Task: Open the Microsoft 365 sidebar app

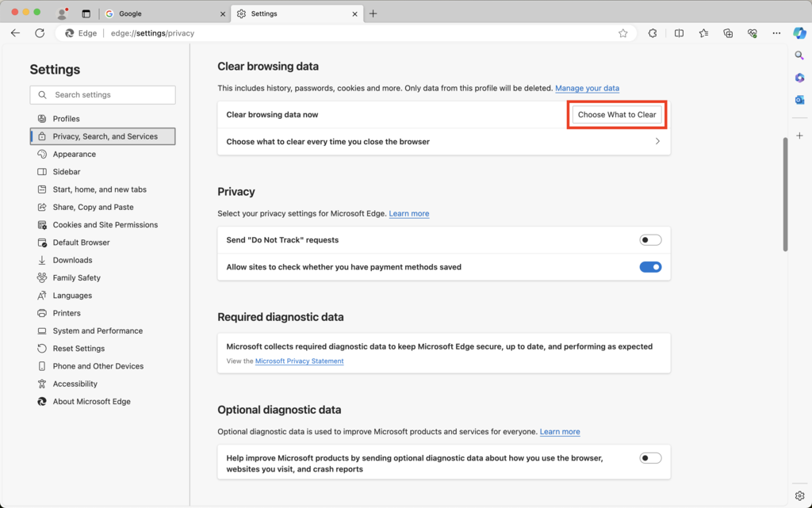Action: click(799, 77)
